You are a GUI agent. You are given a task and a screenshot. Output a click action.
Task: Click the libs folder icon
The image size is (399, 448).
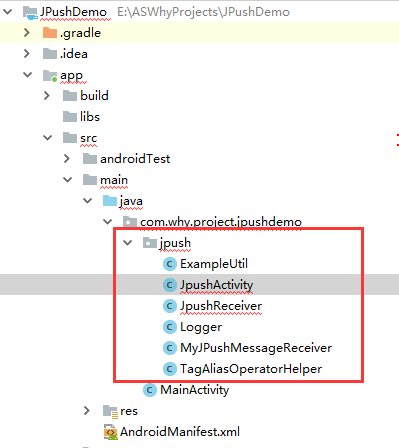point(70,117)
